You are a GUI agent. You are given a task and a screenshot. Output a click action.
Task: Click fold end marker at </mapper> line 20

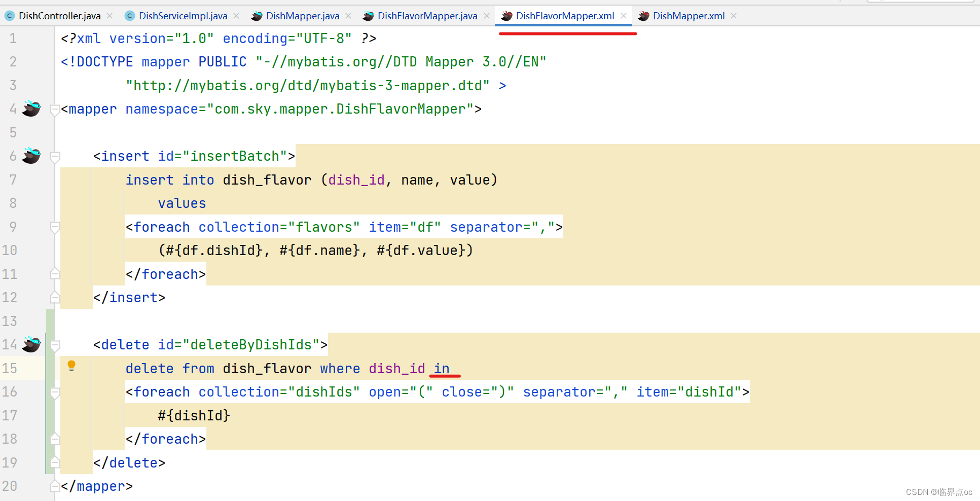55,486
